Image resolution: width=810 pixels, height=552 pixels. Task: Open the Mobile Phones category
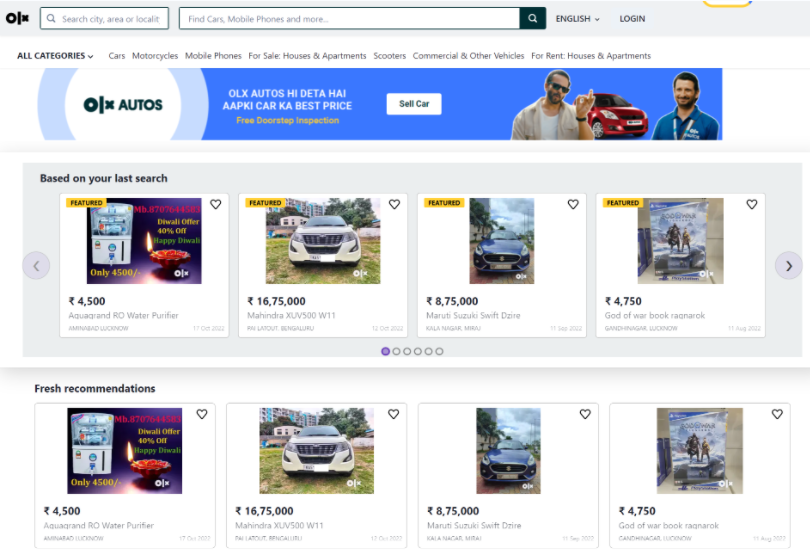click(213, 56)
